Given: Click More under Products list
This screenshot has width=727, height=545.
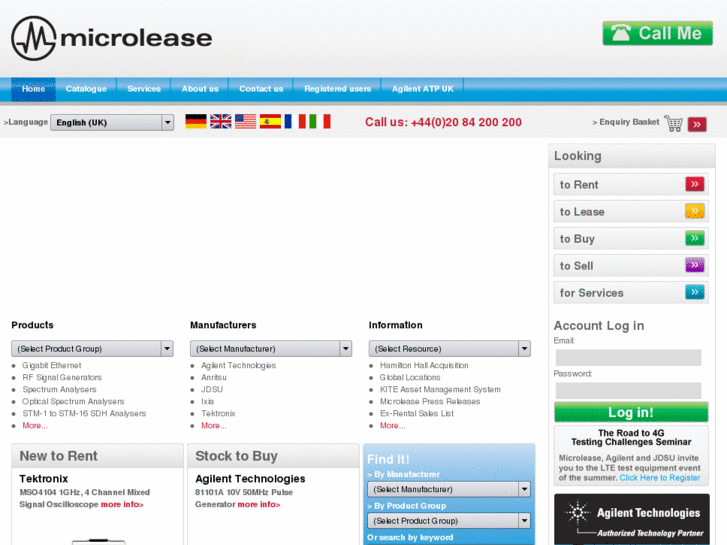Looking at the screenshot, I should click(x=35, y=426).
